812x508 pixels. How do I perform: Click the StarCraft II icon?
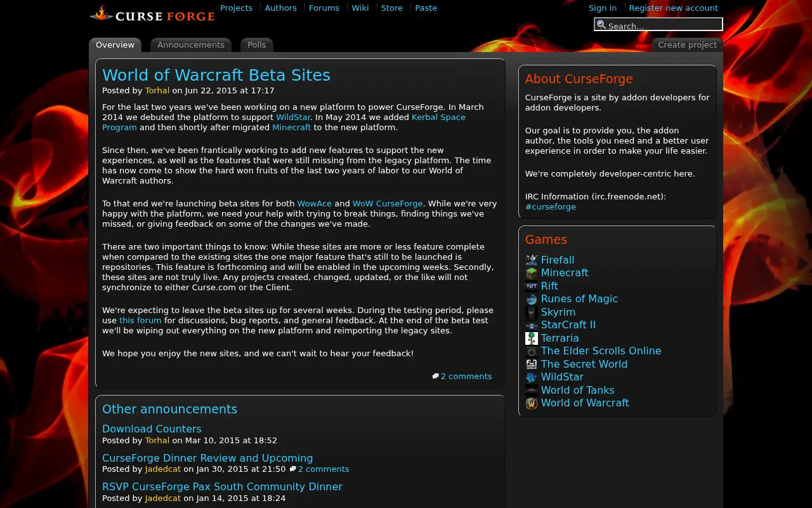tap(532, 325)
